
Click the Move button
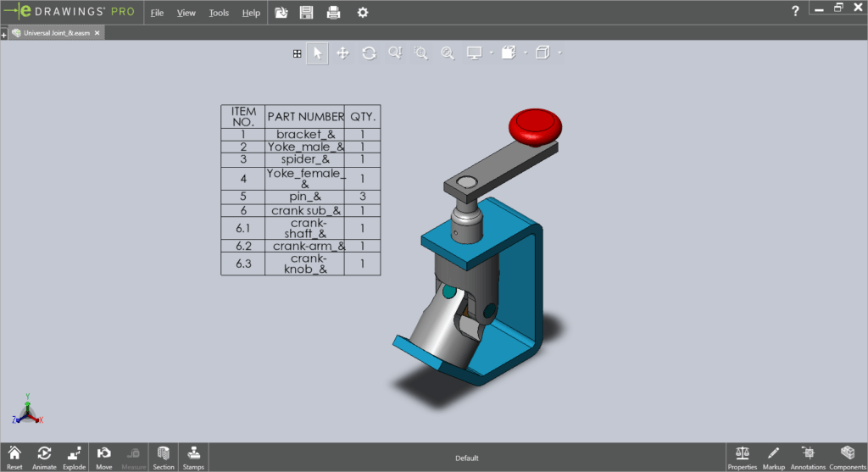104,458
